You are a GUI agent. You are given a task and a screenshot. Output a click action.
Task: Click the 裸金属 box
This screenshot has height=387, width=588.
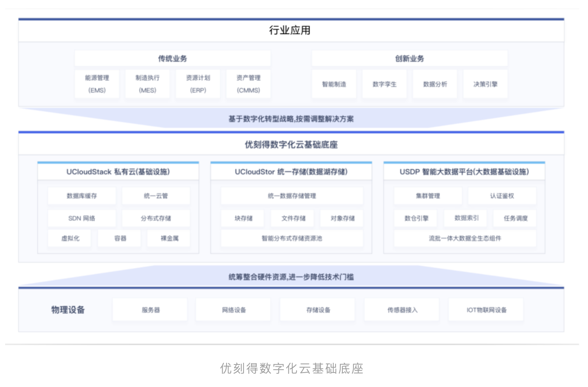coord(169,238)
